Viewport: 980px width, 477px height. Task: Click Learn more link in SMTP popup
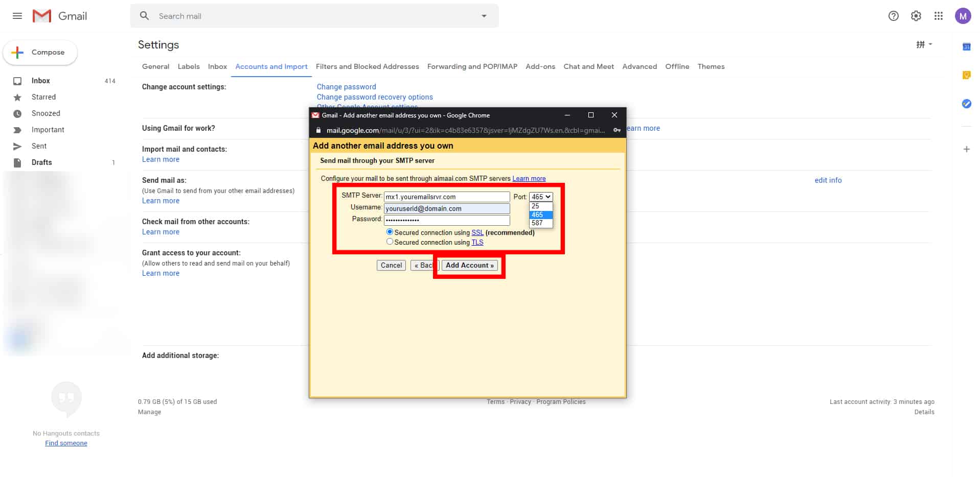pyautogui.click(x=529, y=178)
